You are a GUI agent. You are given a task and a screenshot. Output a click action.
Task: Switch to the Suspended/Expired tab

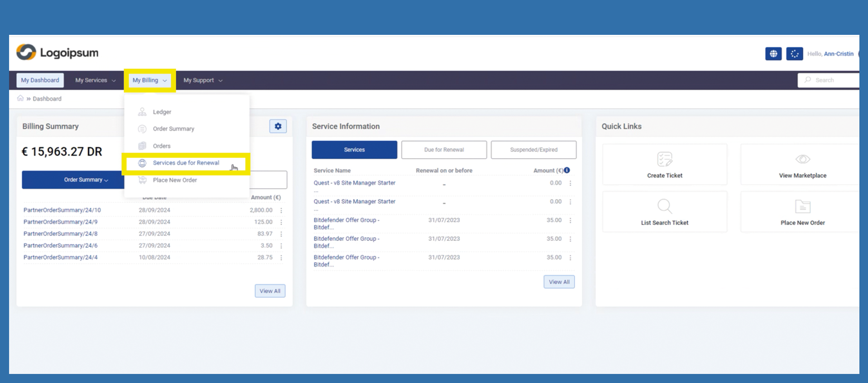point(533,150)
